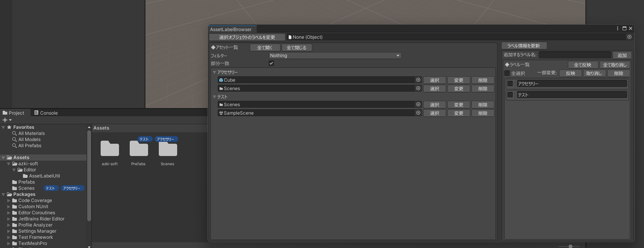Open the Prefabs folder thumbnail in Assets

(x=139, y=149)
